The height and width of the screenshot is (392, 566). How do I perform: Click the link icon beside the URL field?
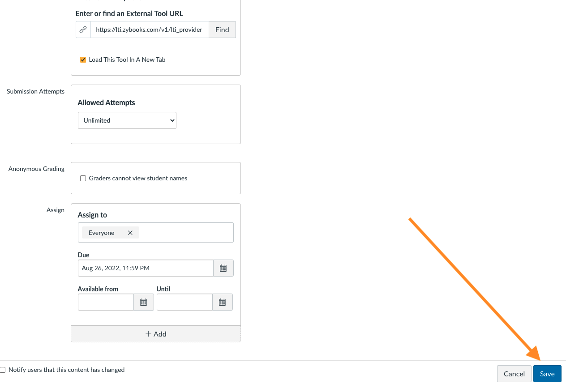click(x=83, y=30)
